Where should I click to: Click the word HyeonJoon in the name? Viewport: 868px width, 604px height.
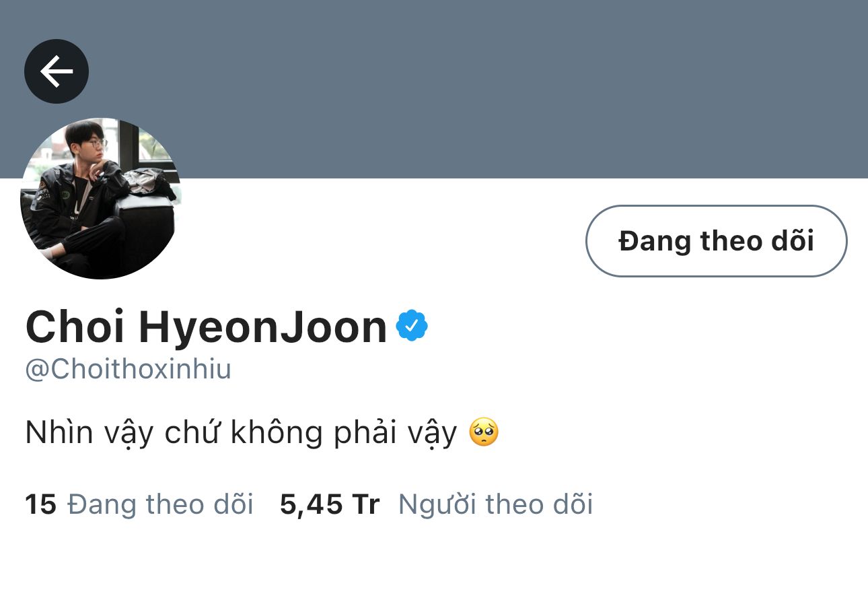click(263, 327)
